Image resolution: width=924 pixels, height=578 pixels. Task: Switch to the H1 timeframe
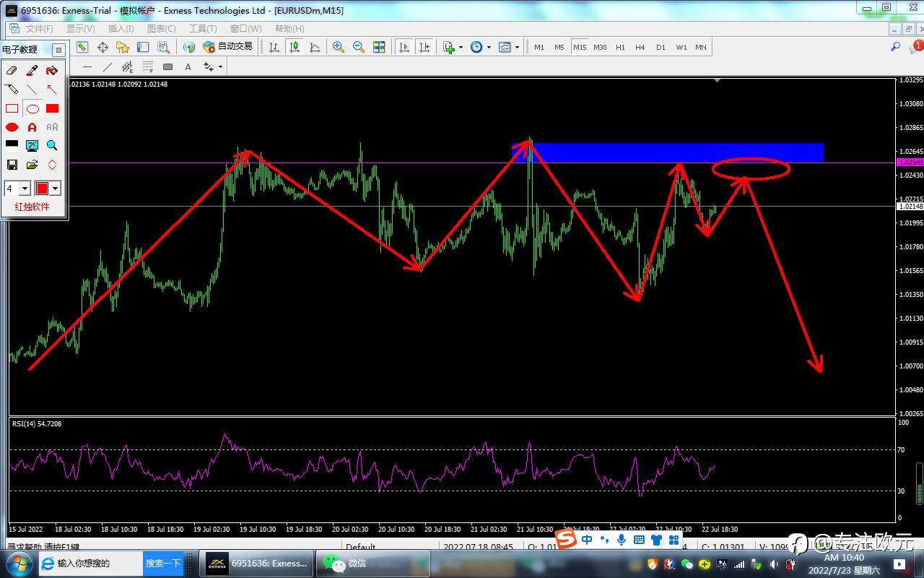pos(620,48)
